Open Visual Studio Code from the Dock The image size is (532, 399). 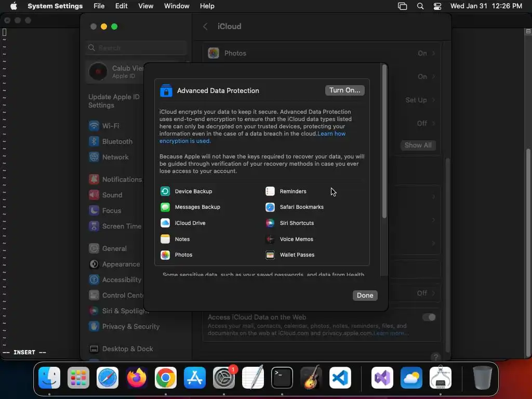tap(340, 378)
